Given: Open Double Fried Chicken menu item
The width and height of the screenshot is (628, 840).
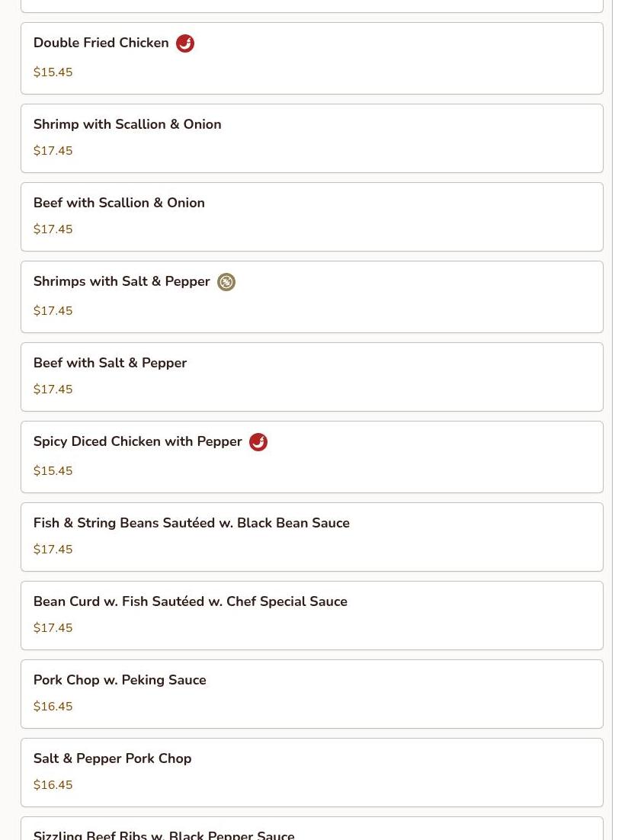Looking at the screenshot, I should (x=101, y=43).
